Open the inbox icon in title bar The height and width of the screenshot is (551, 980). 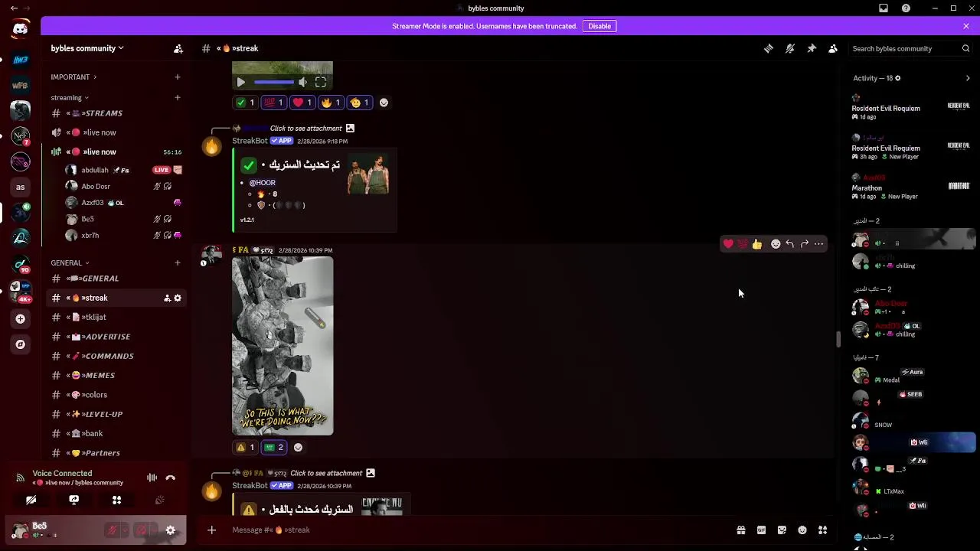(x=884, y=8)
